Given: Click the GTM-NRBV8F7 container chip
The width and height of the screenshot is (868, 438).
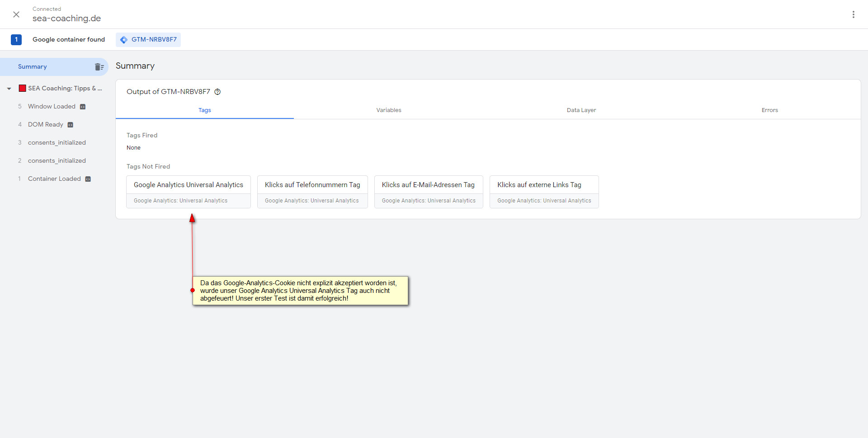Looking at the screenshot, I should click(148, 40).
